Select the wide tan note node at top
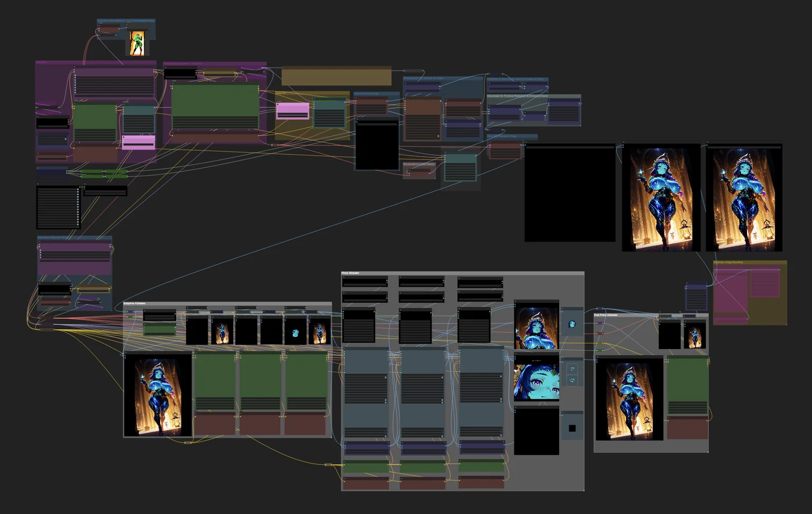Image resolution: width=812 pixels, height=514 pixels. (336, 76)
